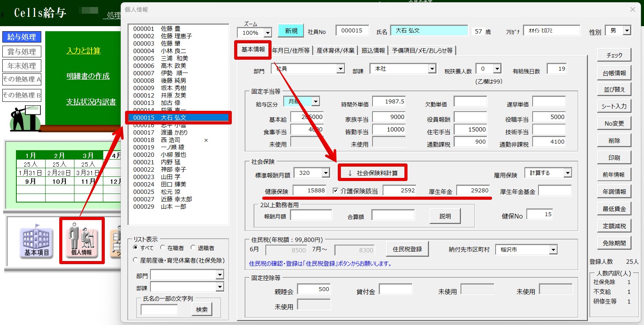Switch to the 産休育休/休業 tab
Screen dimensions: 644x325
point(335,50)
